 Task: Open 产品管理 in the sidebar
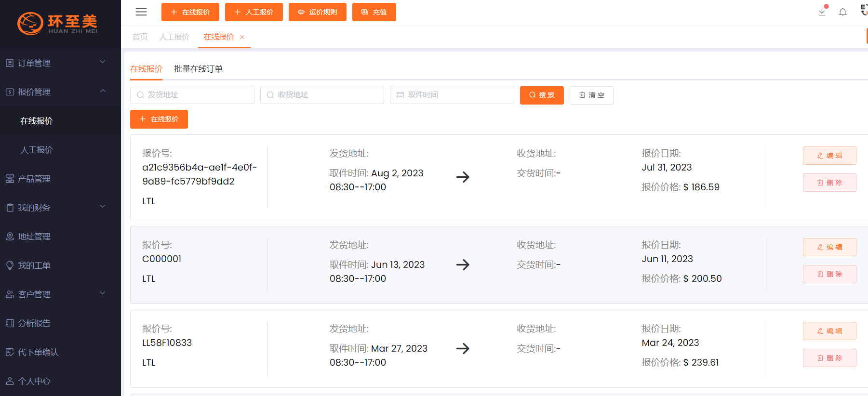[x=34, y=179]
